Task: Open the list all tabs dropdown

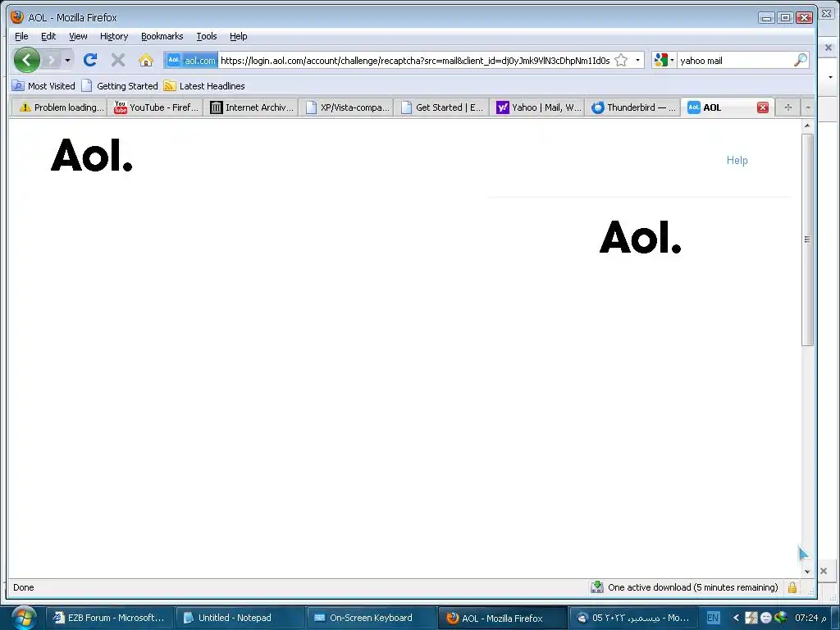Action: pos(808,107)
